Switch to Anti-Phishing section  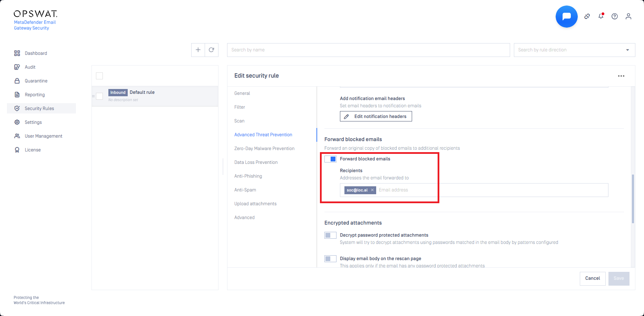[x=248, y=176]
